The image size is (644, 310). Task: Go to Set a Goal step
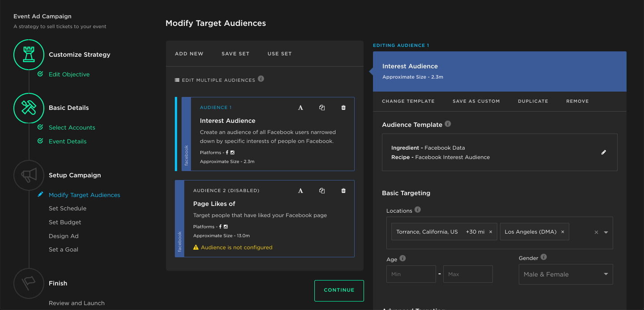64,249
